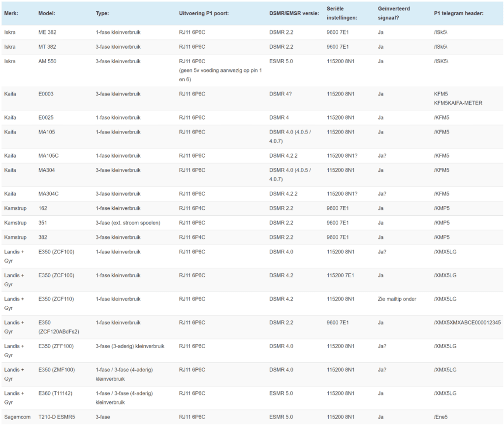Click 'ESMR 5.0' in the E360 row
This screenshot has height=425, width=504.
(x=281, y=393)
